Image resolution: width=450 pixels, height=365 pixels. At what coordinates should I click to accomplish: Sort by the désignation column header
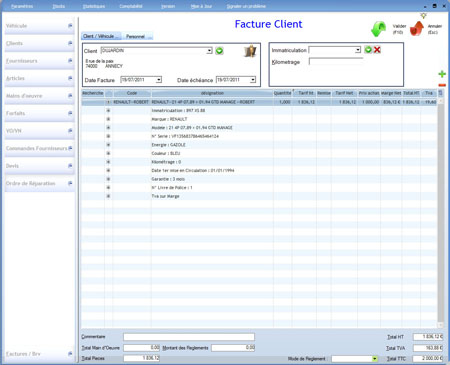point(212,93)
